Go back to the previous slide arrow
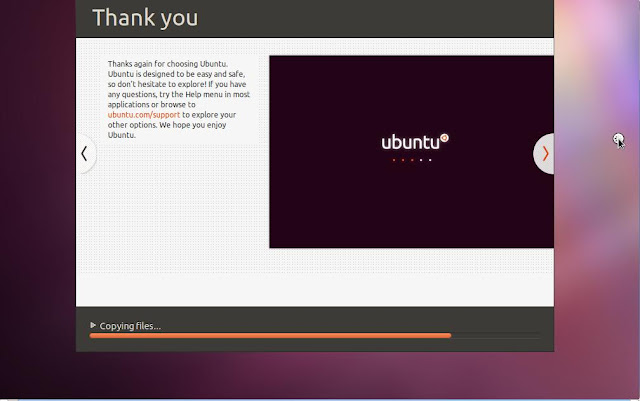 point(85,154)
